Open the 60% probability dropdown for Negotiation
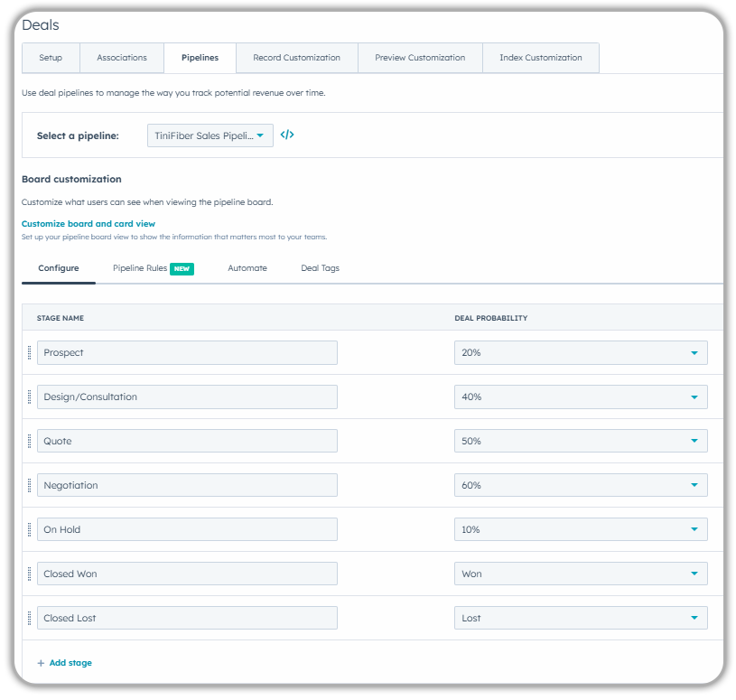The width and height of the screenshot is (736, 700). (x=580, y=485)
